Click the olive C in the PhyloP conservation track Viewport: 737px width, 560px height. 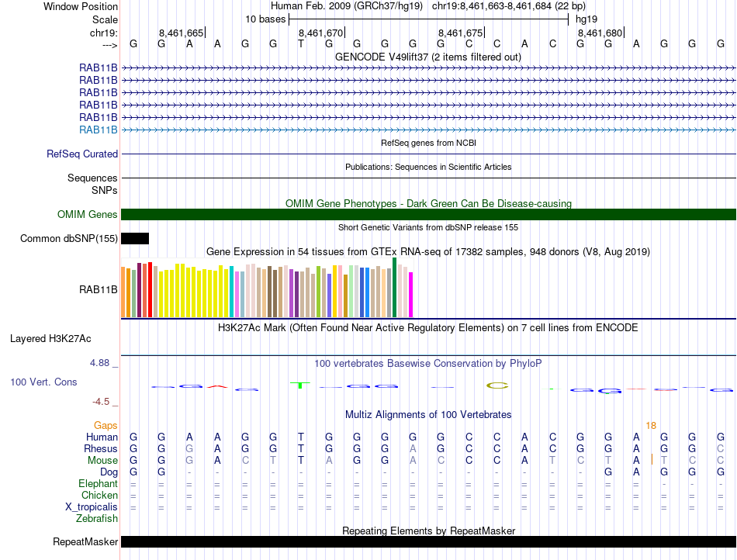pos(497,385)
